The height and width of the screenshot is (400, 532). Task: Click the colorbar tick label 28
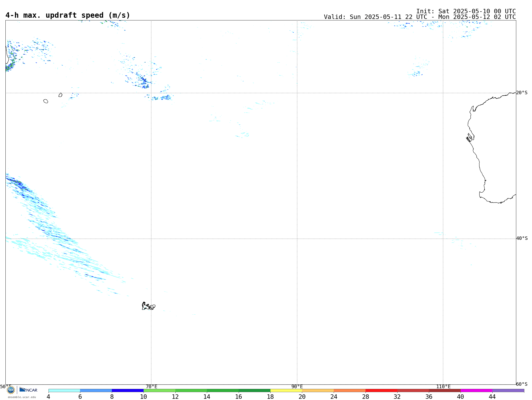(366, 397)
